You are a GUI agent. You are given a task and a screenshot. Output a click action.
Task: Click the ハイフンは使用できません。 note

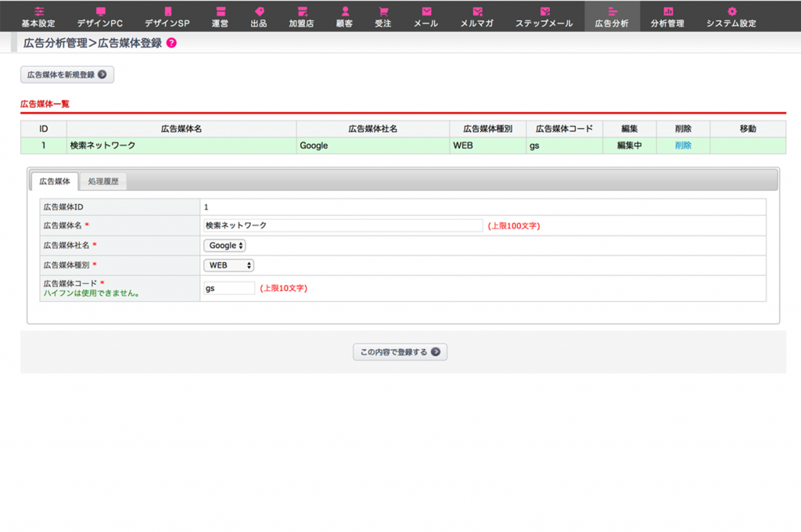tap(92, 293)
